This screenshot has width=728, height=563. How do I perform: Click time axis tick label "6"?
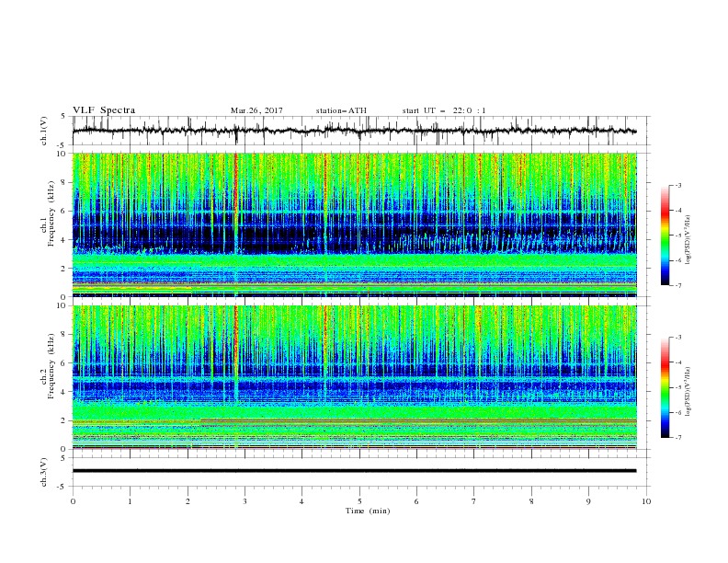[416, 501]
